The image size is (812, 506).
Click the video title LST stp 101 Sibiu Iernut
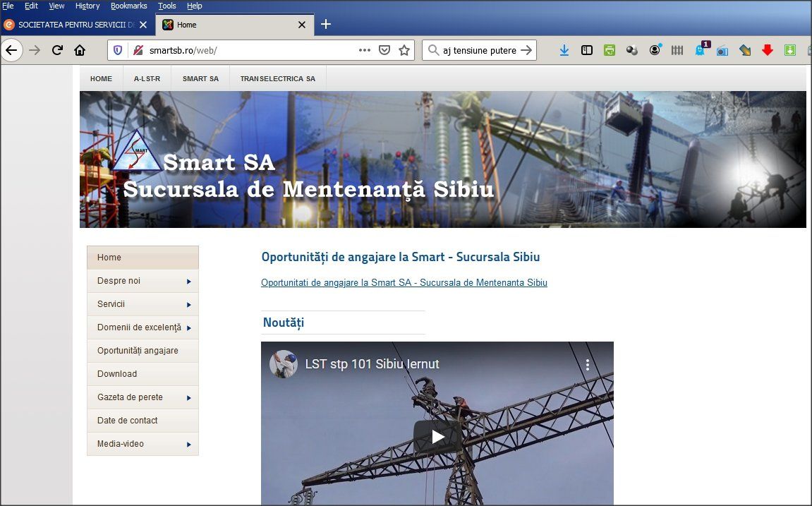pyautogui.click(x=372, y=364)
